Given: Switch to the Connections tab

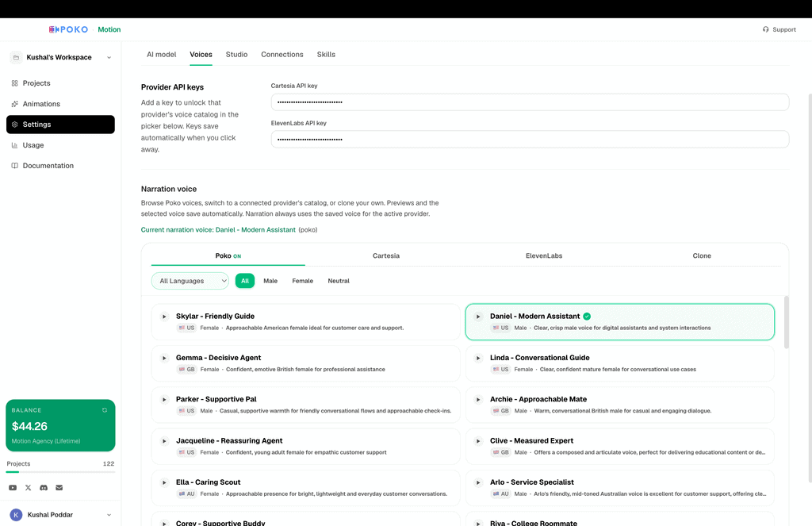Looking at the screenshot, I should coord(282,55).
